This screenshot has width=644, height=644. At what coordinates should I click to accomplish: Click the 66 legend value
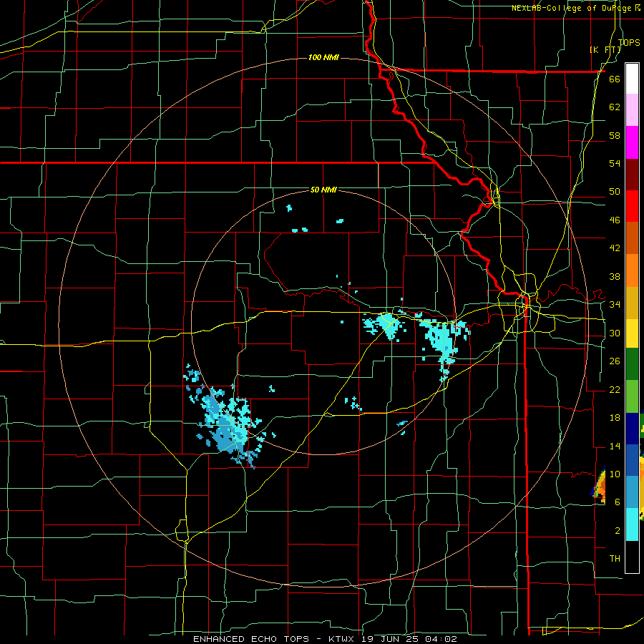[615, 79]
